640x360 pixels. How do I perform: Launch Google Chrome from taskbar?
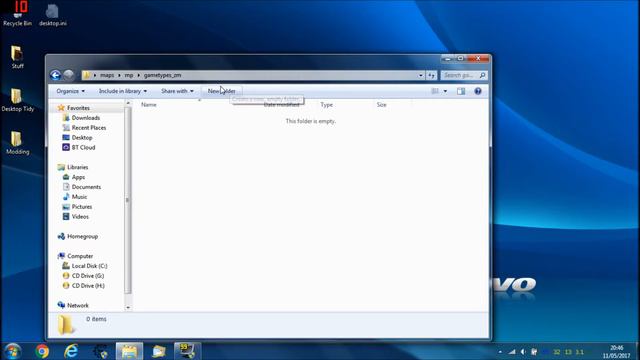point(42,351)
